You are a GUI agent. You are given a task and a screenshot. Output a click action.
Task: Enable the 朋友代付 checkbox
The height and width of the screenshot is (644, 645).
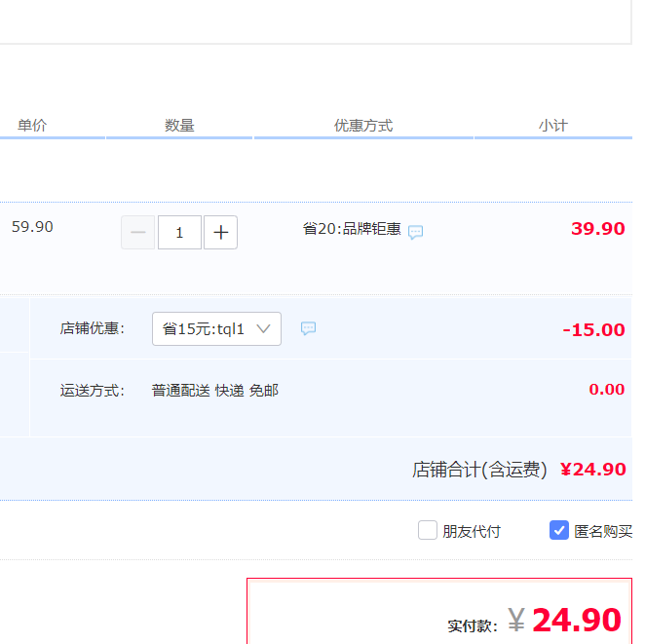(428, 530)
